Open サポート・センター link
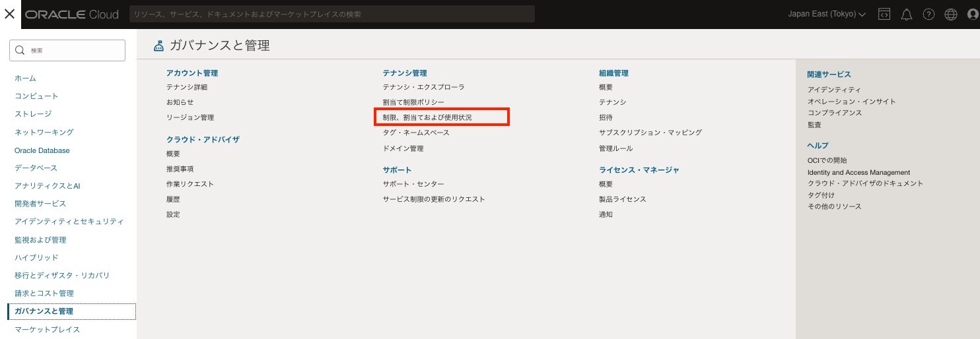This screenshot has height=339, width=980. (x=413, y=184)
